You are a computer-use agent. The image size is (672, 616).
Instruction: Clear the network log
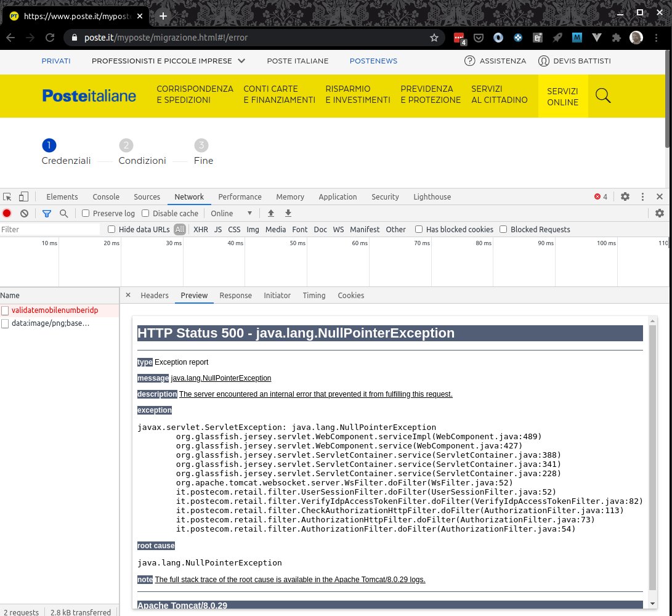pos(25,213)
